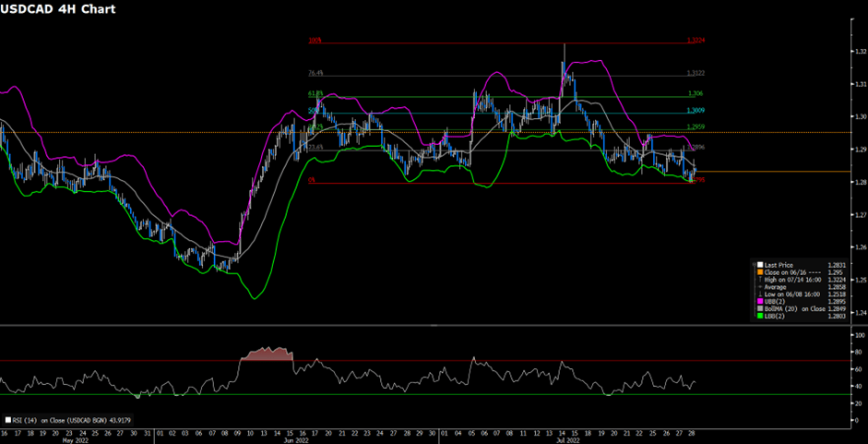The width and height of the screenshot is (868, 444).
Task: Click the May 2022 date axis label
Action: tap(74, 439)
